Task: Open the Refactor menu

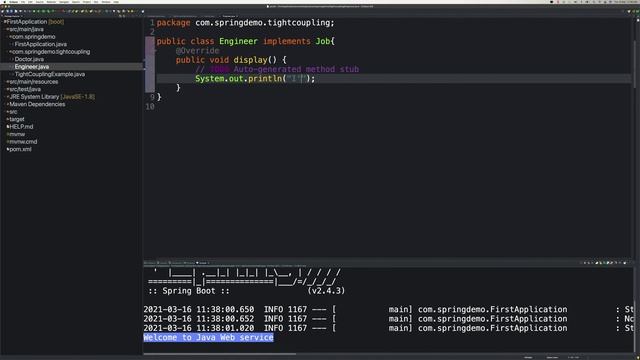Action: [x=51, y=2]
